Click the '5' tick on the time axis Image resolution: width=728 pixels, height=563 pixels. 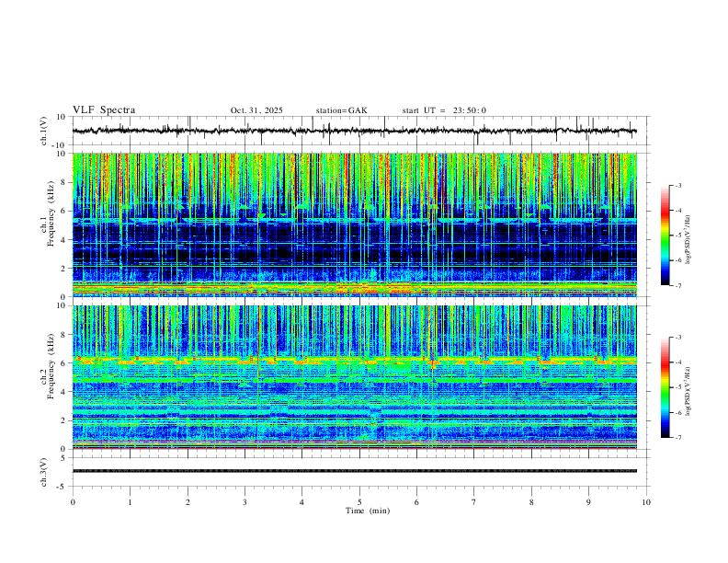click(359, 502)
